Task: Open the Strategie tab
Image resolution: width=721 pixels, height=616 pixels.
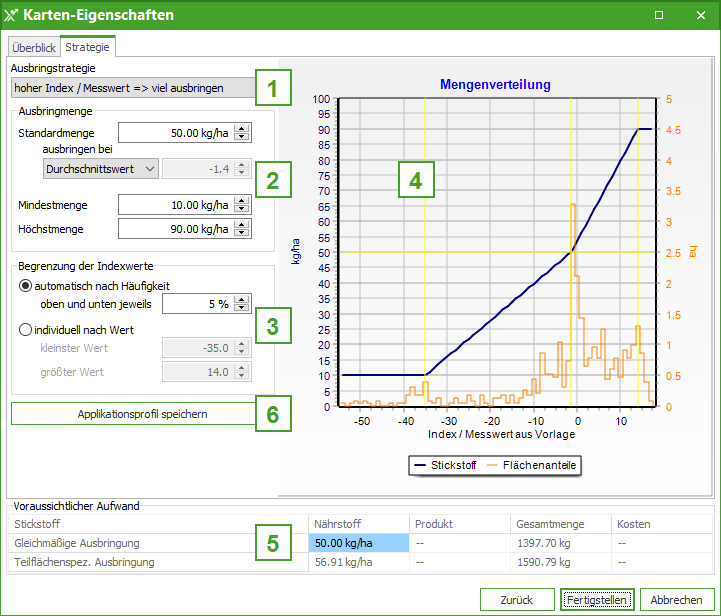Action: (x=88, y=47)
